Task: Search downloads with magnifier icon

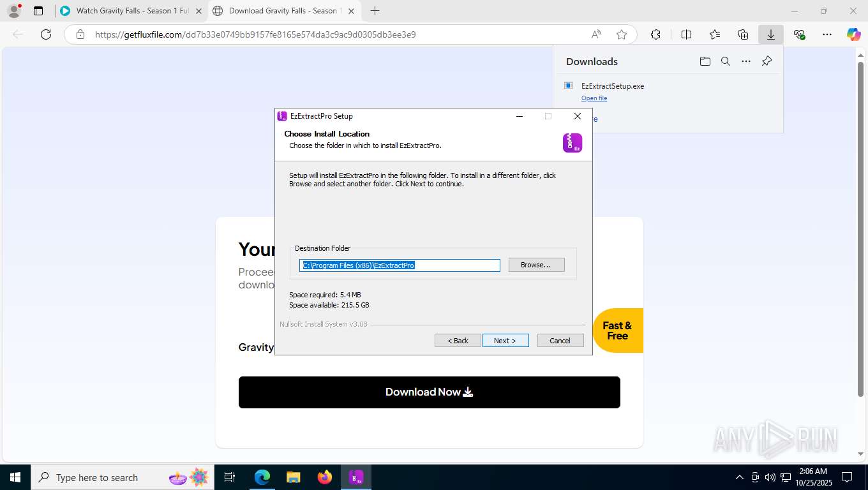Action: tap(726, 61)
